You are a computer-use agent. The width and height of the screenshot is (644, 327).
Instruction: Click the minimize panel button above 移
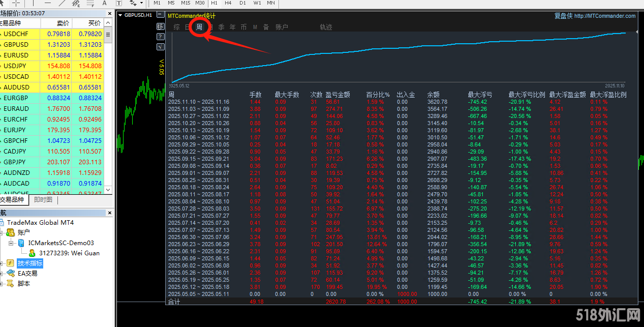point(160,16)
